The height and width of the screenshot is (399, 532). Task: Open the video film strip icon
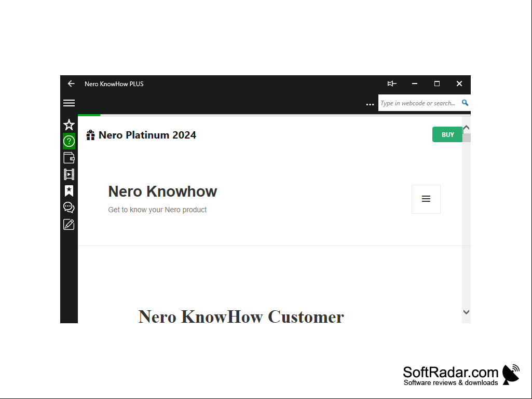[69, 174]
